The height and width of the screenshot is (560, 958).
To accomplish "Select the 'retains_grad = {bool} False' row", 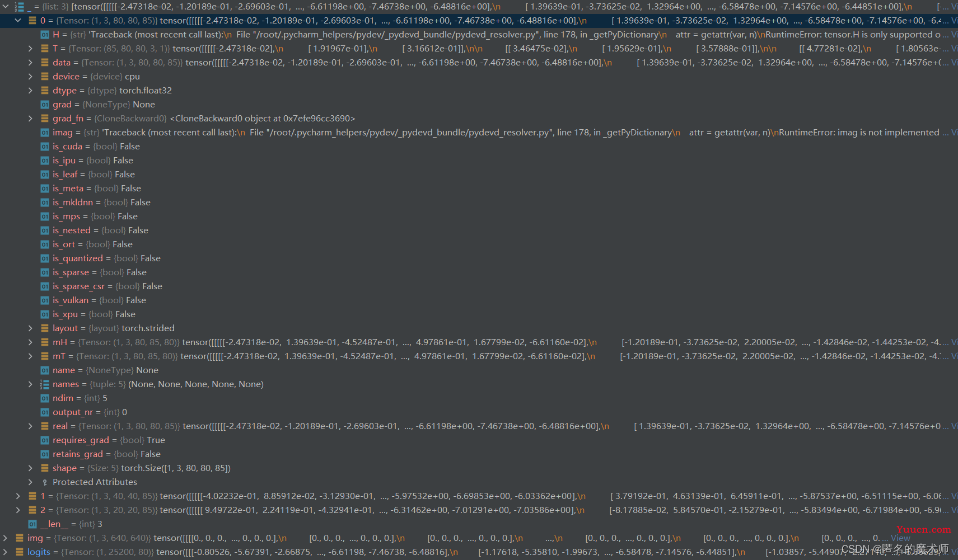I will pos(479,454).
